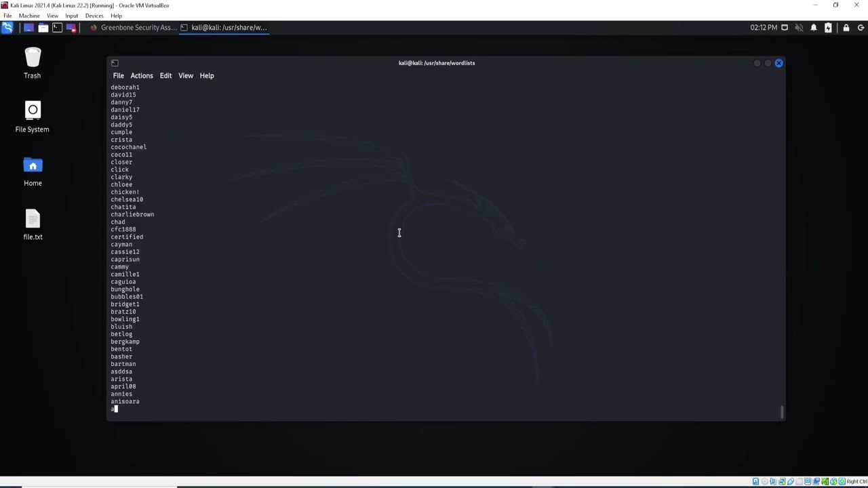The height and width of the screenshot is (488, 868).
Task: Click the word 'chelsea10' in terminal
Action: (x=127, y=199)
